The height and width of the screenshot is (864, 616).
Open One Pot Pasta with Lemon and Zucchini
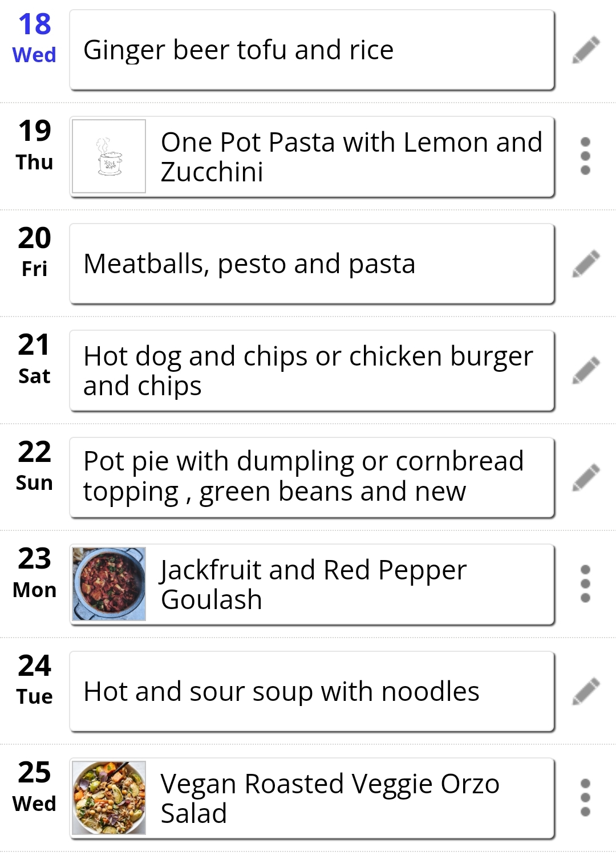(312, 156)
